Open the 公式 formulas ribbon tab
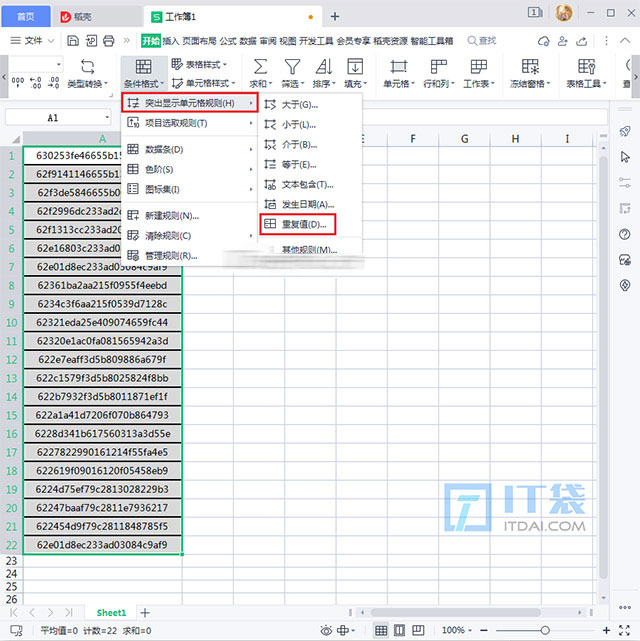 228,40
